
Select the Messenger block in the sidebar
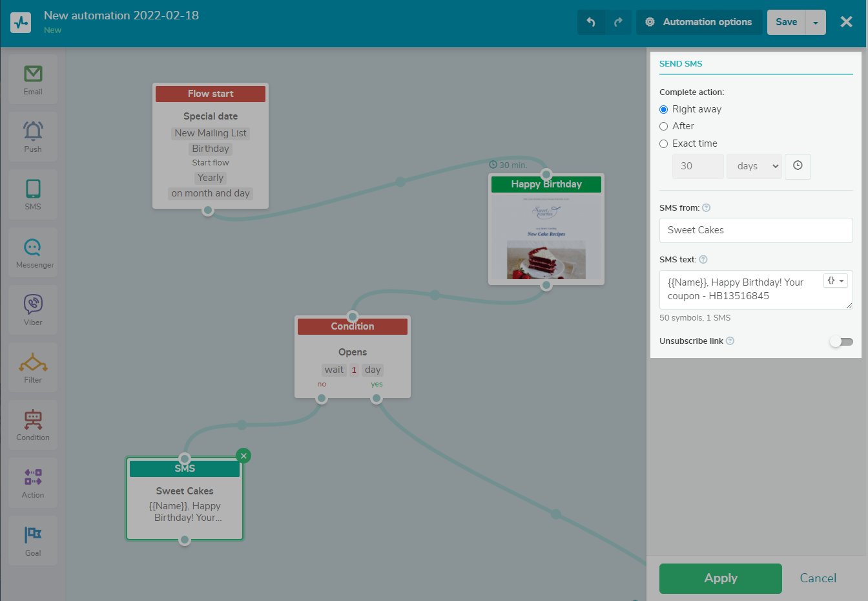point(32,251)
